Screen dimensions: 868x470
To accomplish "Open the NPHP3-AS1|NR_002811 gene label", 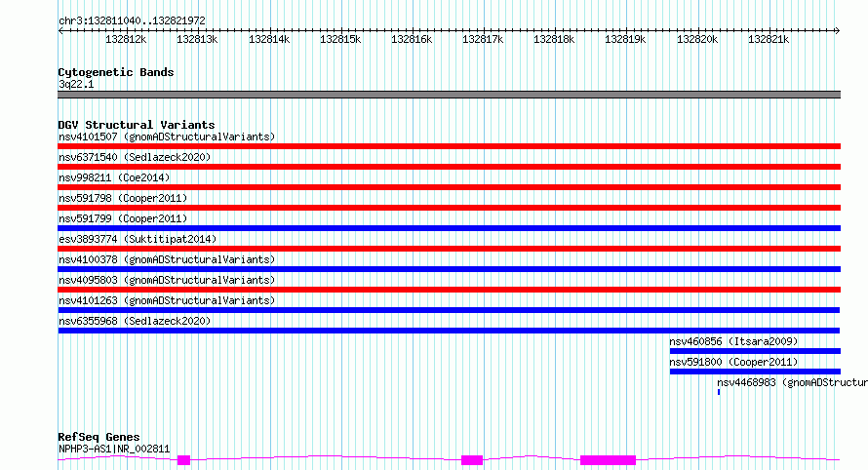I will tap(114, 449).
